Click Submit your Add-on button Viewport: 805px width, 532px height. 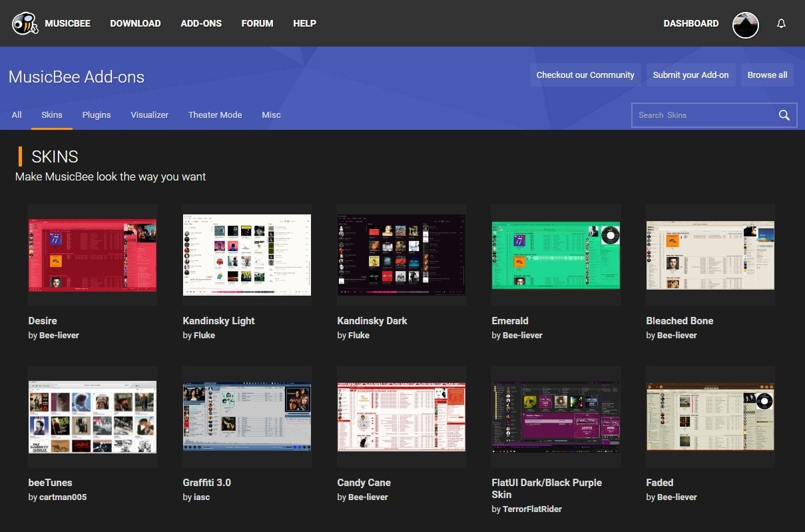point(690,75)
